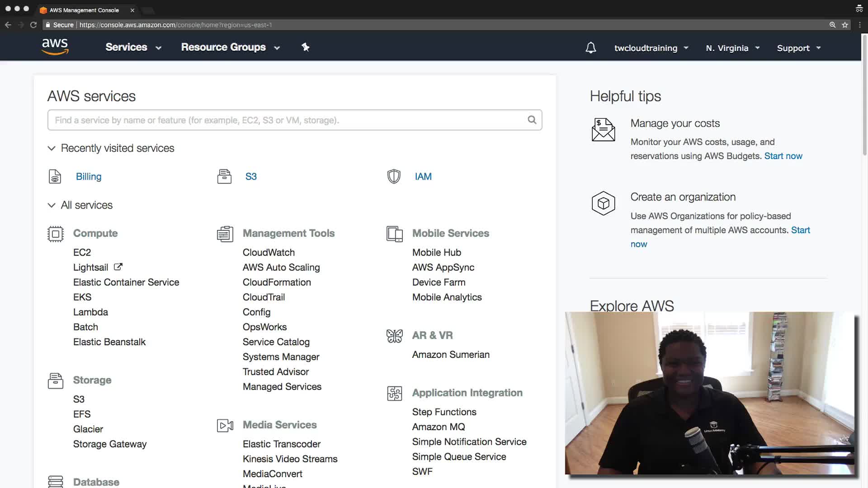Click the browser bookmark star icon
Viewport: 868px width, 488px height.
(845, 25)
